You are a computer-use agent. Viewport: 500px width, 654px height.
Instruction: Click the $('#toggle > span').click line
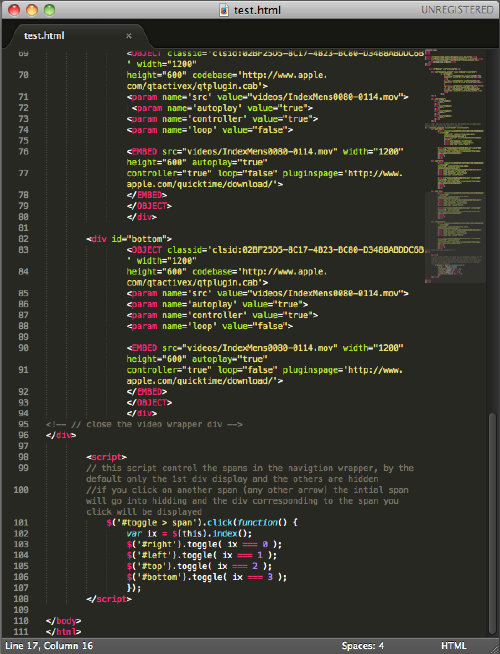(202, 523)
